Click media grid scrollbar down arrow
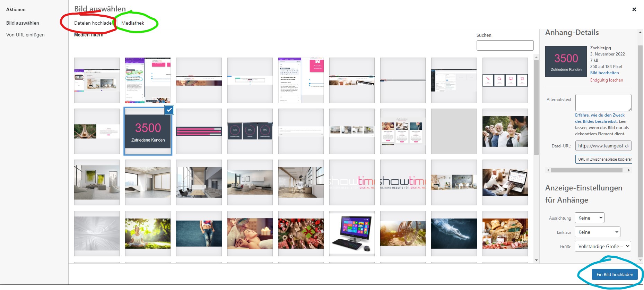The height and width of the screenshot is (290, 644). (536, 260)
